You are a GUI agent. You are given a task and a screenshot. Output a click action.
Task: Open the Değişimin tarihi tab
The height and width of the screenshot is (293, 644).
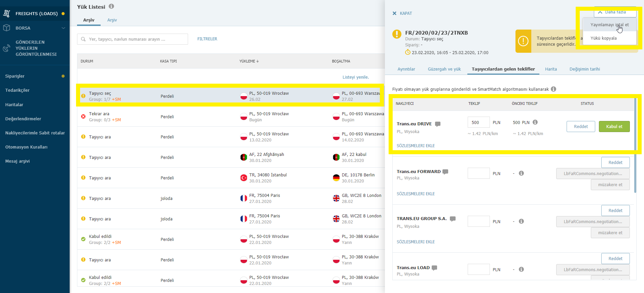(x=584, y=69)
